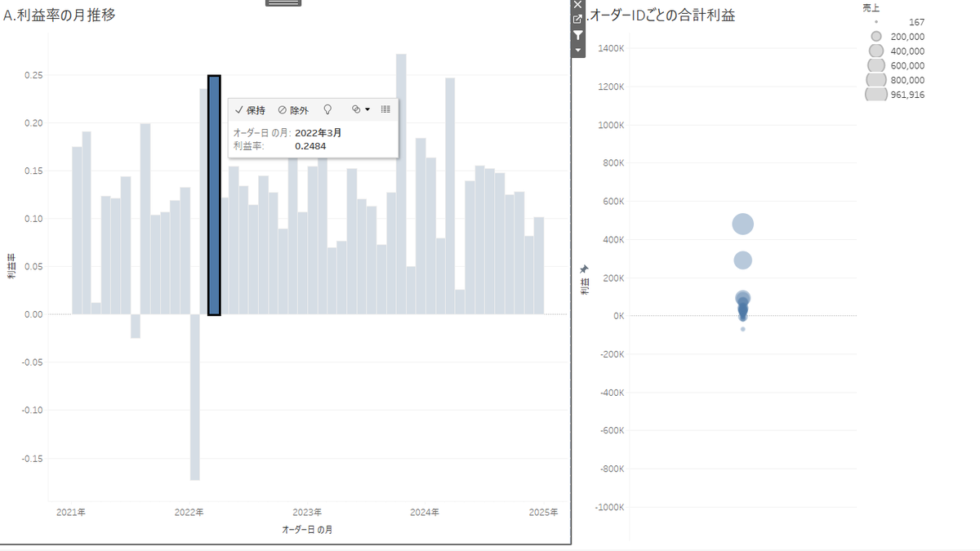Click the 1400K tick on profit axis
The width and height of the screenshot is (980, 551).
coord(611,48)
